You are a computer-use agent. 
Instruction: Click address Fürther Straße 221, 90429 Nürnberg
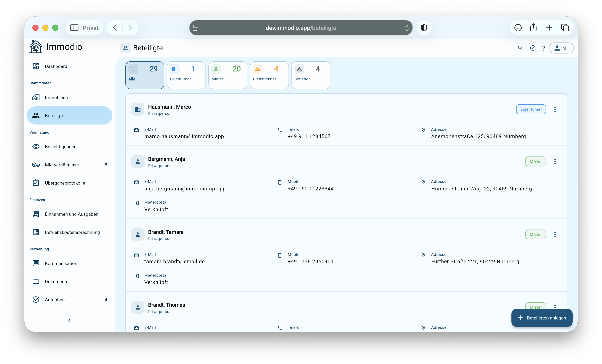click(475, 261)
